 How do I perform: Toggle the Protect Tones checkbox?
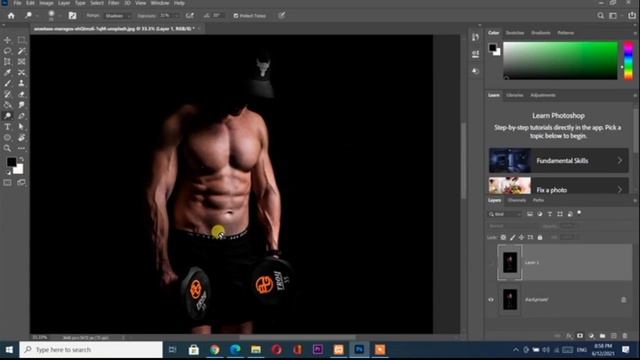[x=236, y=16]
